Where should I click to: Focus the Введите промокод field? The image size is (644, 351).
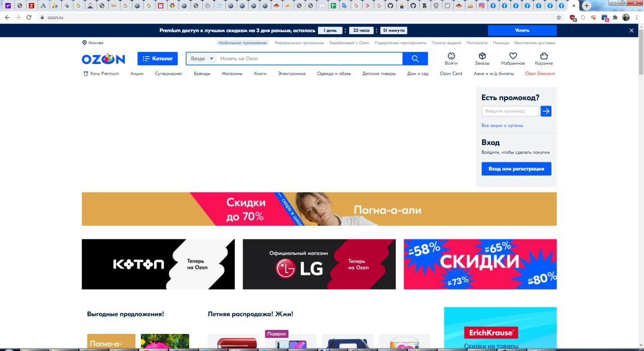[510, 111]
